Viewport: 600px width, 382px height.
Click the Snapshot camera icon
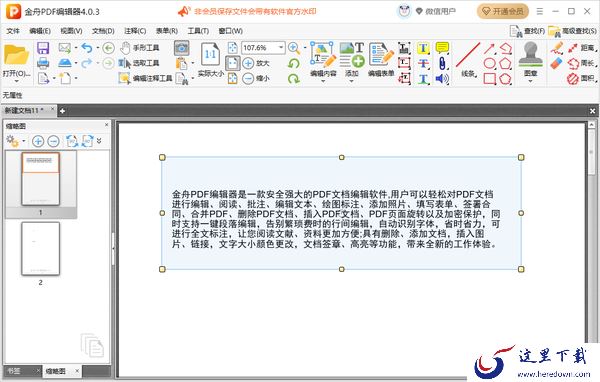[x=182, y=48]
